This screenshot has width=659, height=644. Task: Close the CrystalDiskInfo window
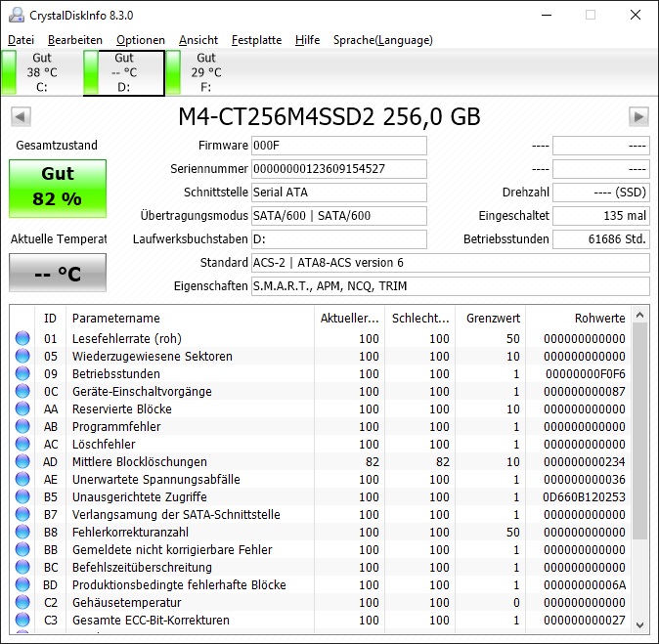[636, 15]
